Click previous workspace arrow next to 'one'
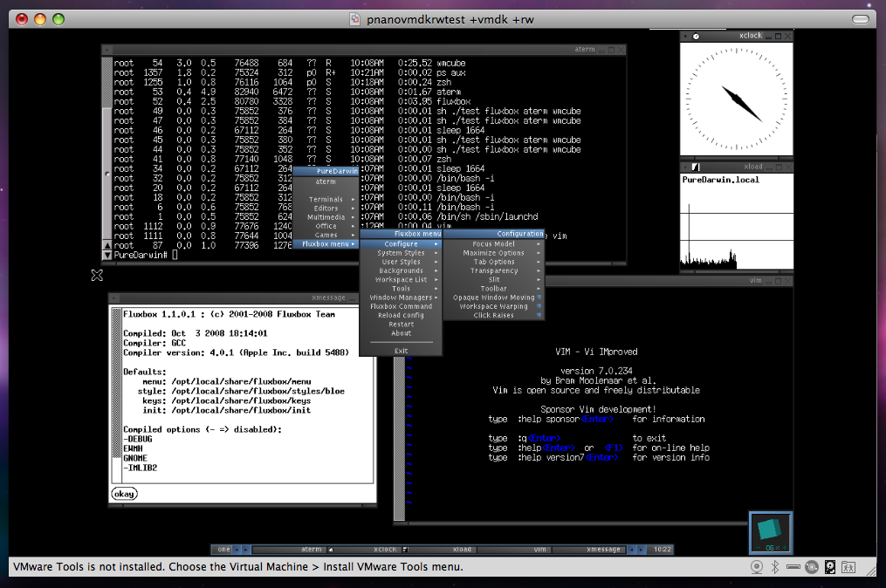 pyautogui.click(x=237, y=549)
